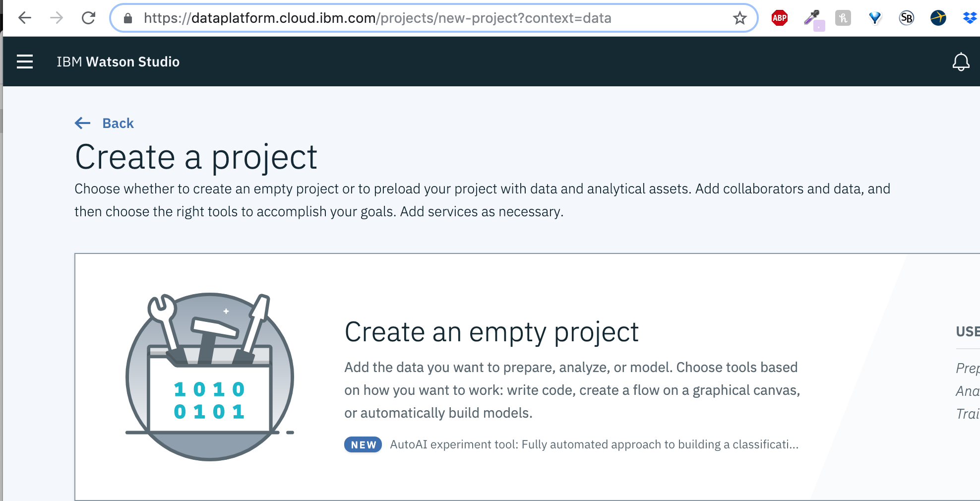The image size is (980, 501).
Task: Open the Adblock Plus extension icon
Action: [780, 18]
